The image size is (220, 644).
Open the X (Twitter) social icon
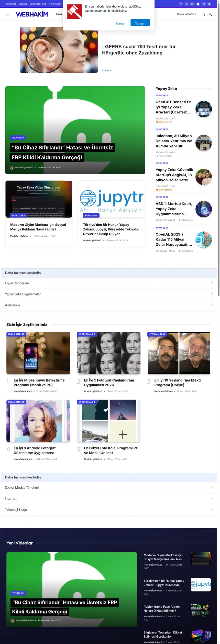(x=187, y=4)
